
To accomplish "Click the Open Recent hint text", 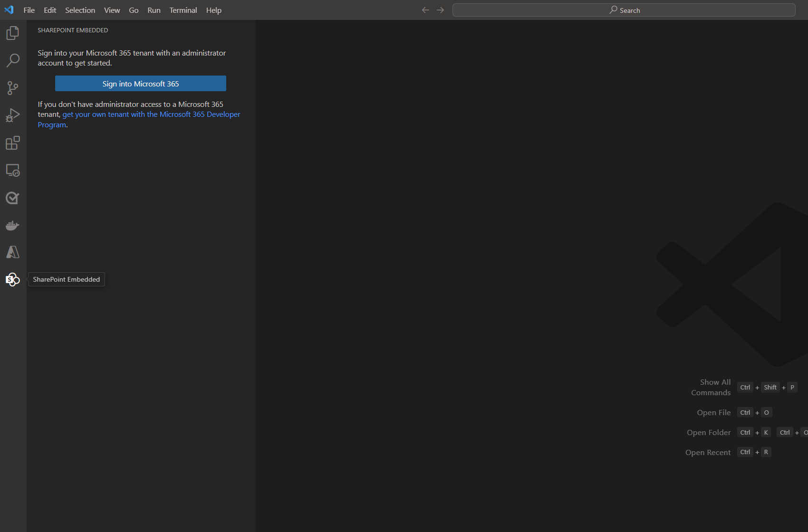I will click(x=708, y=452).
